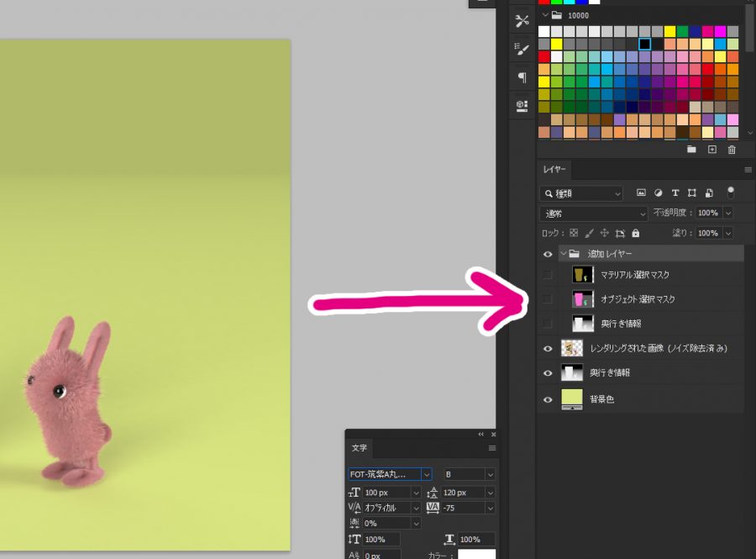This screenshot has width=756, height=559.
Task: Open the Paragraph panel icon
Action: pyautogui.click(x=522, y=77)
